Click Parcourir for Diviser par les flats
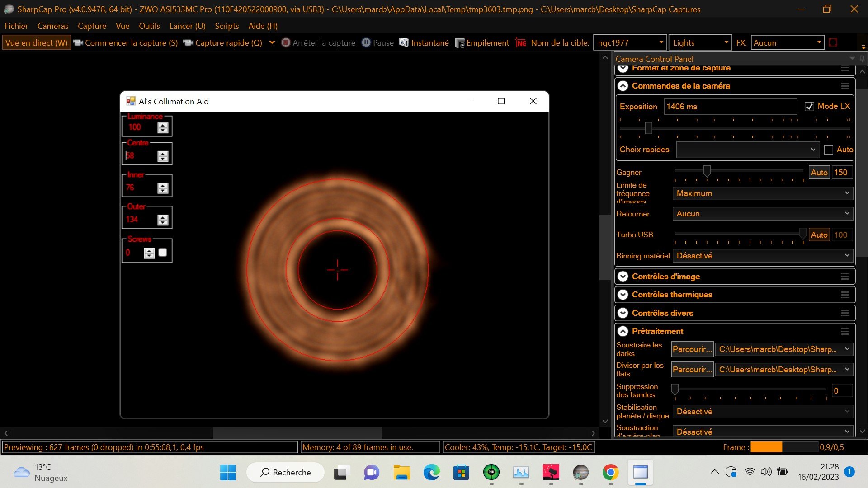 coord(692,370)
